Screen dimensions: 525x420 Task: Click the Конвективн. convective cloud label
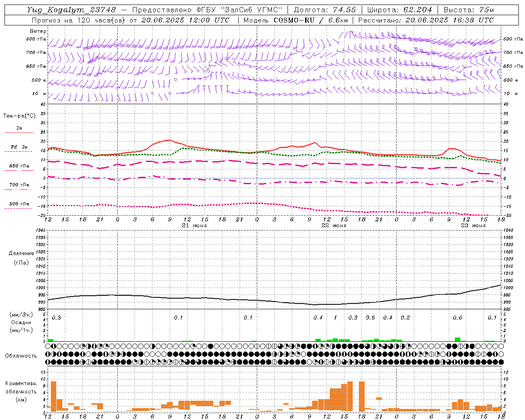tap(21, 383)
